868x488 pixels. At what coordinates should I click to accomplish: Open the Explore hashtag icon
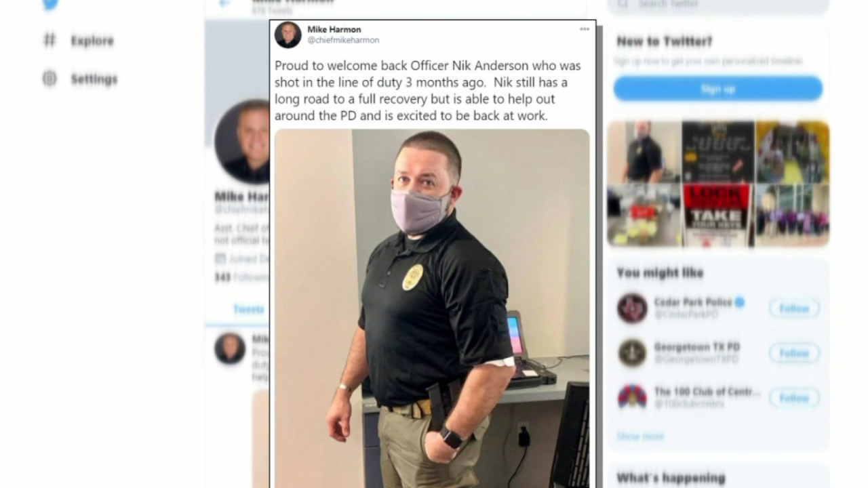(50, 41)
